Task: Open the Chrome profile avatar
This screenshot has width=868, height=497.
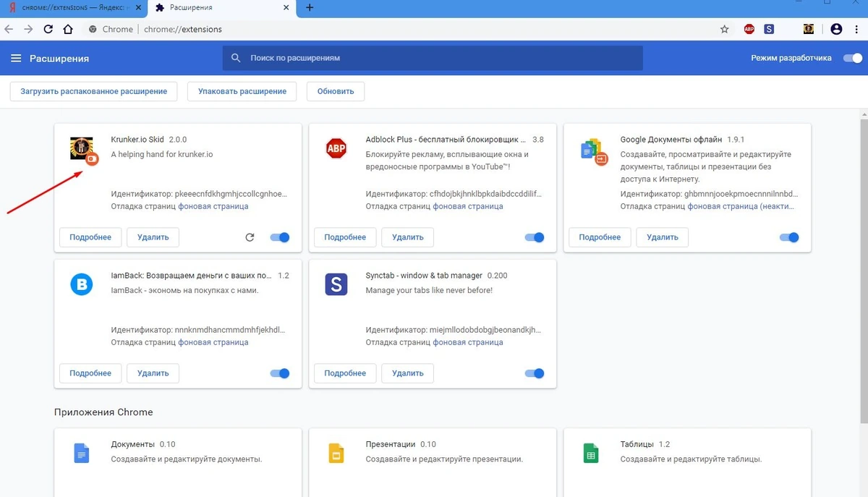Action: [836, 29]
